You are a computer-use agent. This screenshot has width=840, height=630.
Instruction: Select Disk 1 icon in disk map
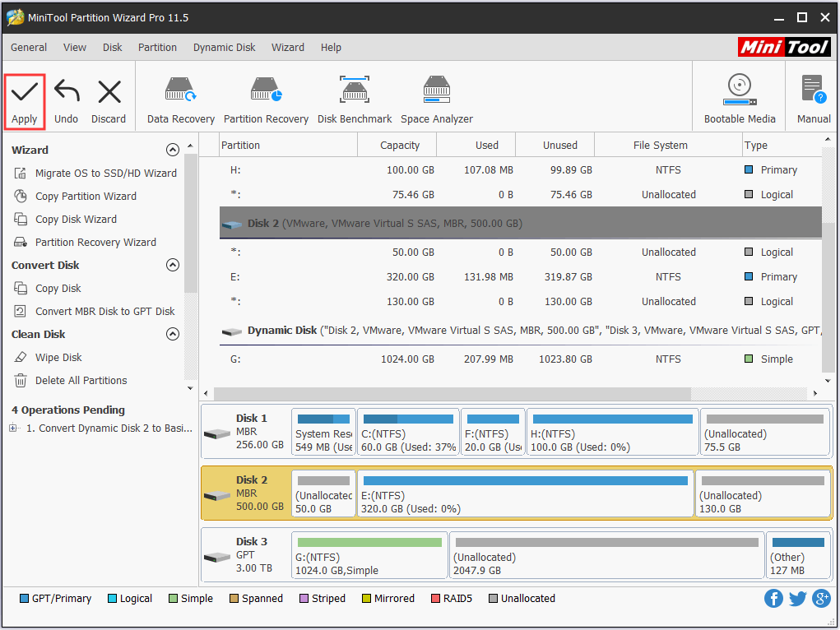[217, 433]
